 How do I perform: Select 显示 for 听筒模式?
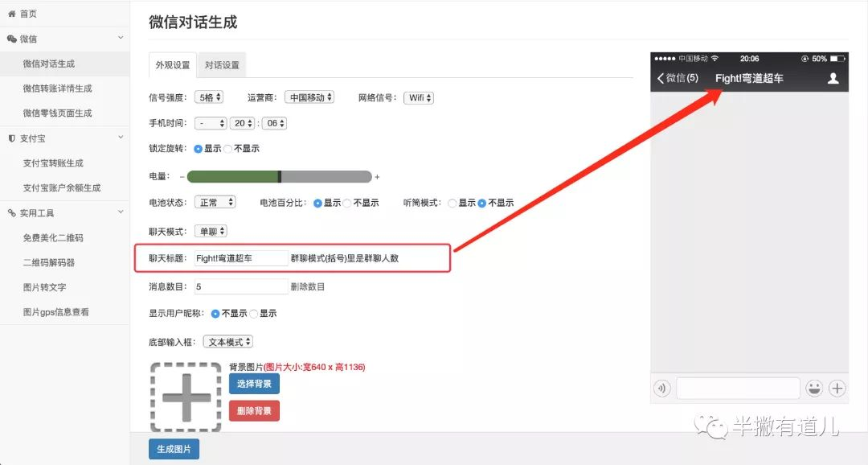452,204
